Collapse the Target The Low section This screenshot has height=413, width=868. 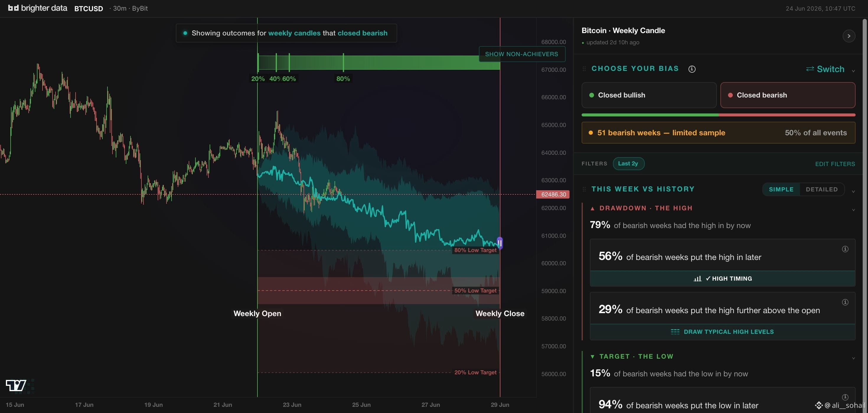[x=853, y=358]
